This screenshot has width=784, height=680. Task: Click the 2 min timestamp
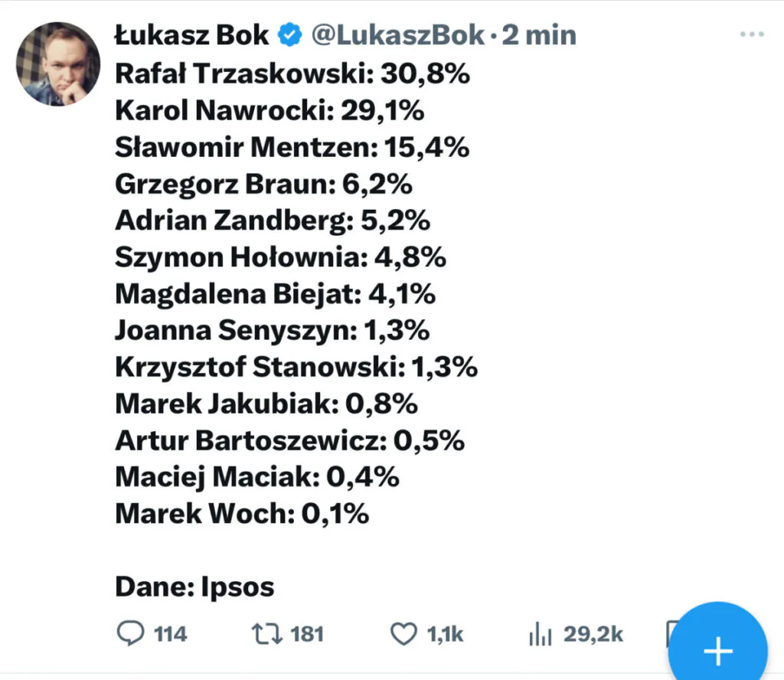tap(539, 35)
